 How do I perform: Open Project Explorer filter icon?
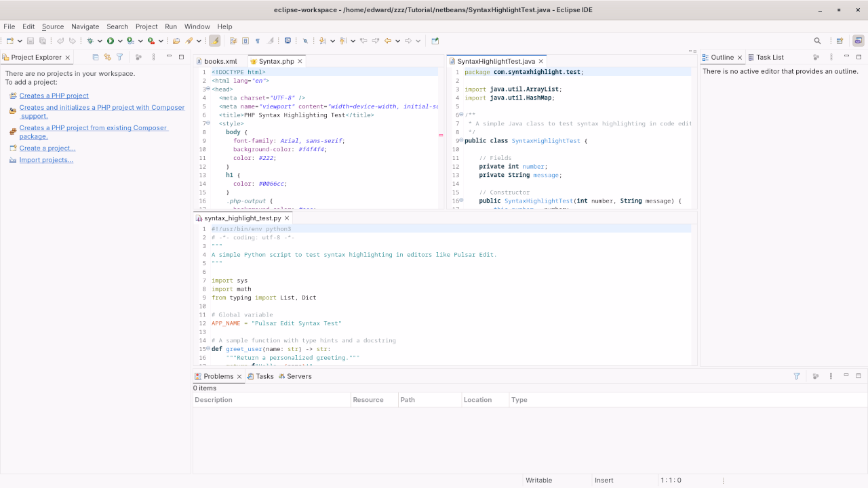coord(120,57)
